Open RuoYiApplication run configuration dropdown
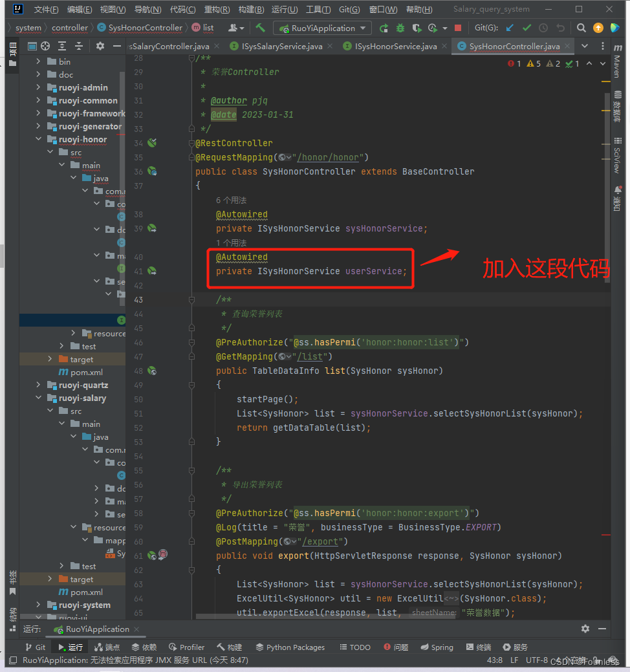 pyautogui.click(x=322, y=28)
